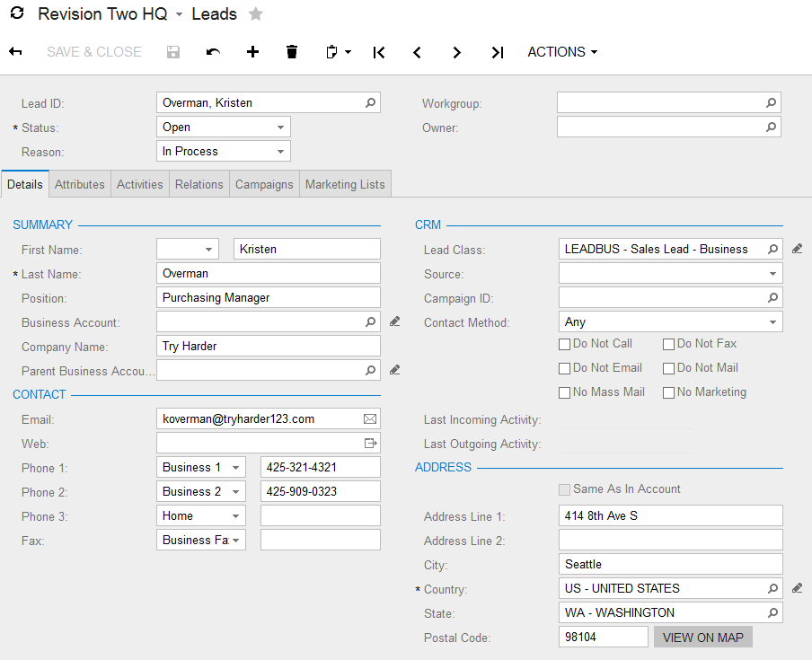812x660 pixels.
Task: Click the SAVE & CLOSE button
Action: (93, 52)
